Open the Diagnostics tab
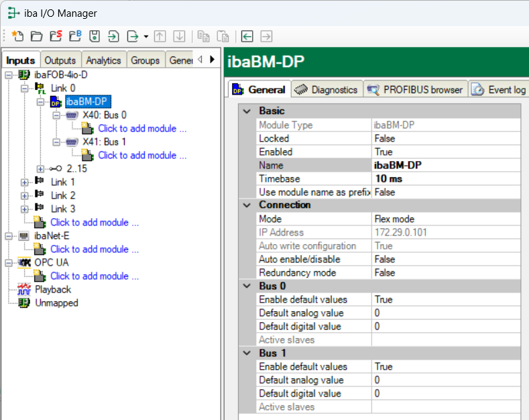This screenshot has width=529, height=420. click(x=327, y=89)
